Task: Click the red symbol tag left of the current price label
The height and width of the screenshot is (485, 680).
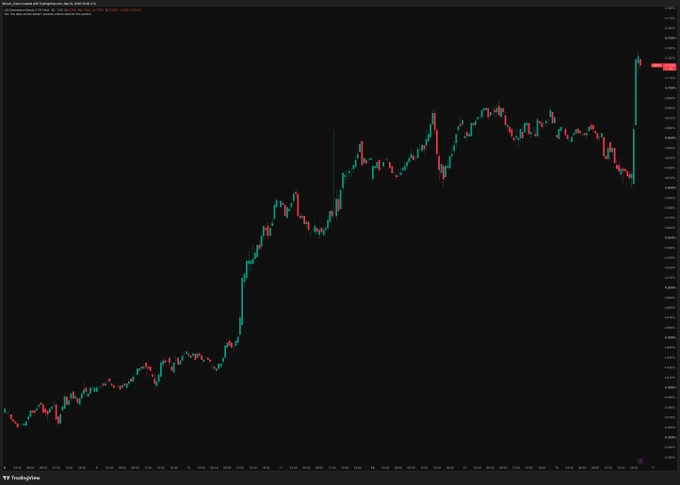Action: pyautogui.click(x=657, y=66)
